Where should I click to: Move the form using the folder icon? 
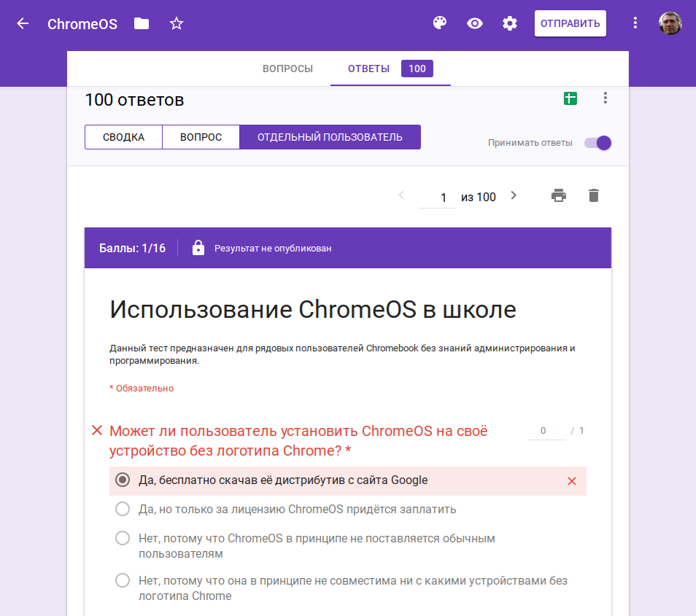(140, 23)
